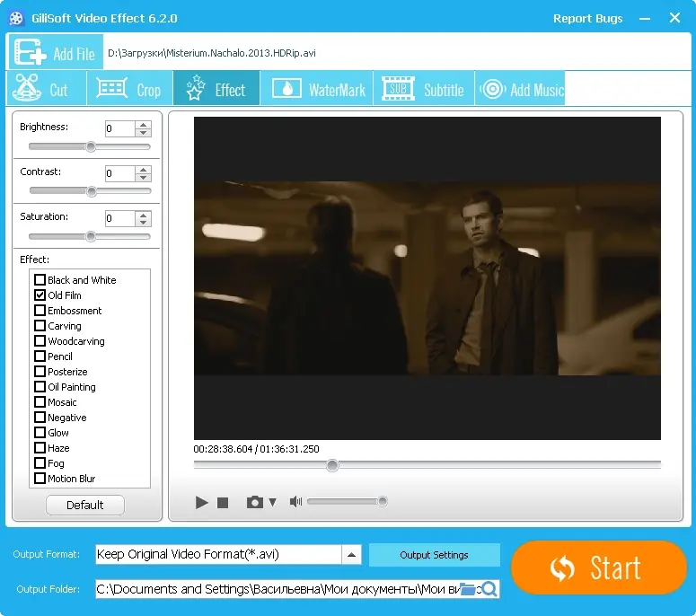Play the video preview
This screenshot has width=696, height=616.
[201, 502]
